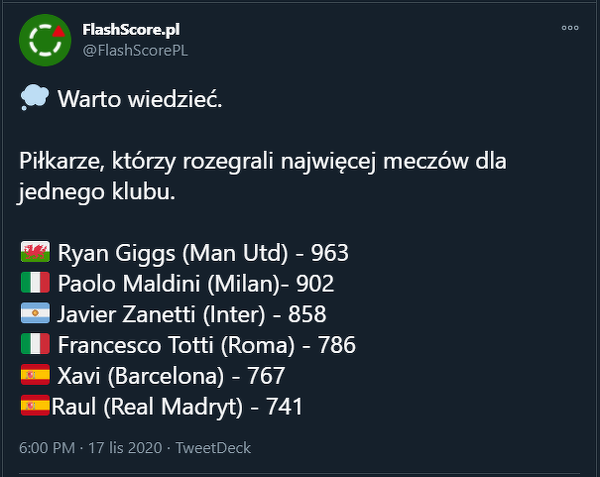600x477 pixels.
Task: Select the Paolo Maldini (Milan) line
Action: tap(196, 283)
